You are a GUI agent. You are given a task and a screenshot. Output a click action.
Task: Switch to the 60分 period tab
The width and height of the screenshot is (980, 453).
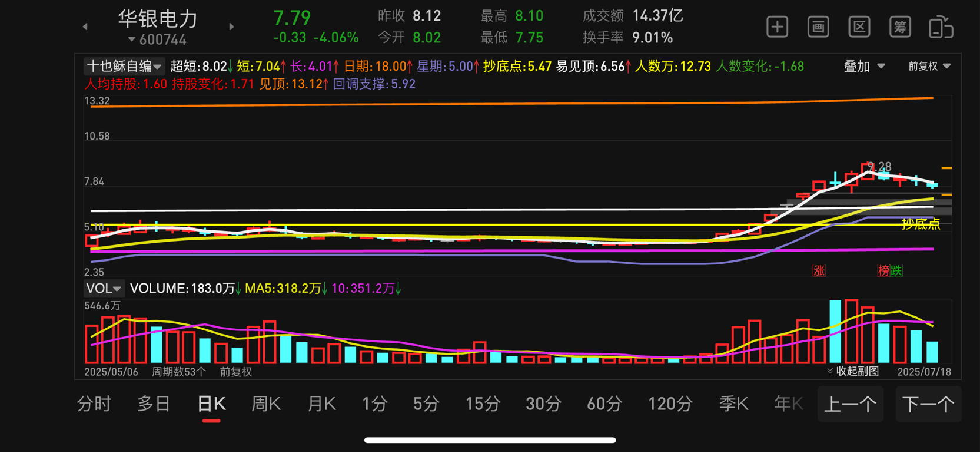[x=604, y=404]
